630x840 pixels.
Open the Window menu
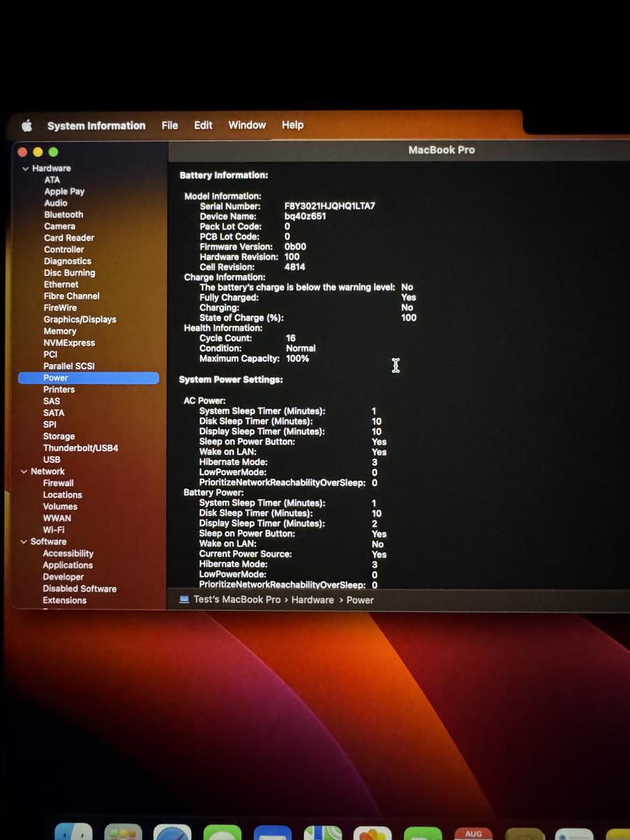coord(247,124)
